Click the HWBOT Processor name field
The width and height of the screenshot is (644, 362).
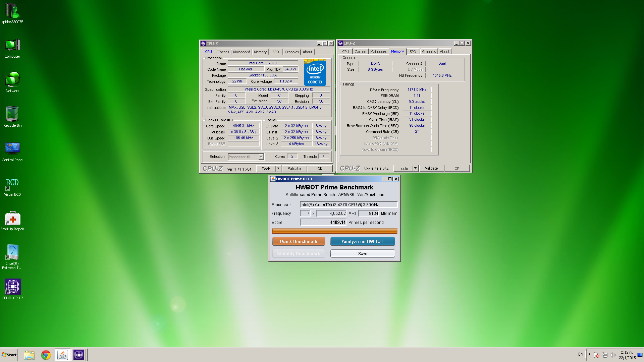pos(348,205)
